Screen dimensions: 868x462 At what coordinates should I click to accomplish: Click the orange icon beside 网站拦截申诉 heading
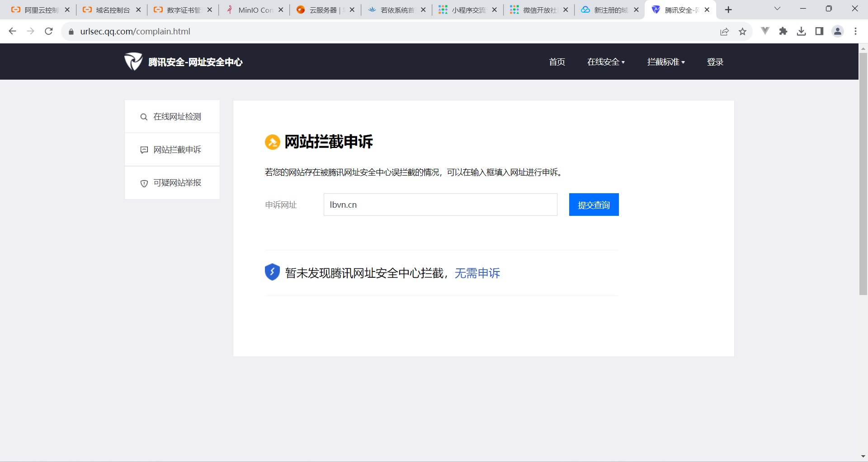pos(273,142)
